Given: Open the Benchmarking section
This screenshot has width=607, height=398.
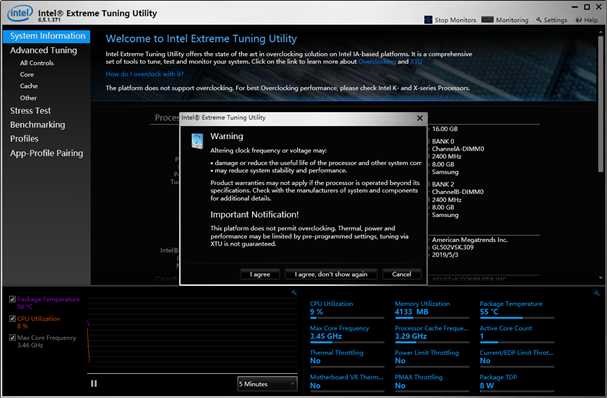Looking at the screenshot, I should pos(38,125).
